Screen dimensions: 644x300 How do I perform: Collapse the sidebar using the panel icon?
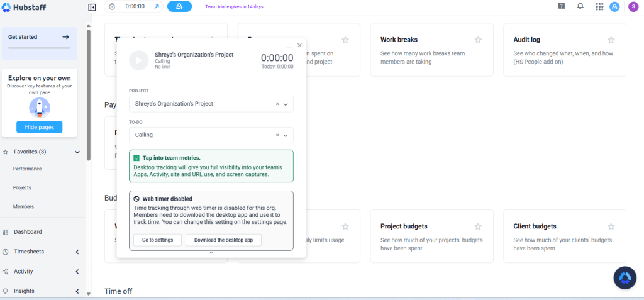pyautogui.click(x=92, y=7)
